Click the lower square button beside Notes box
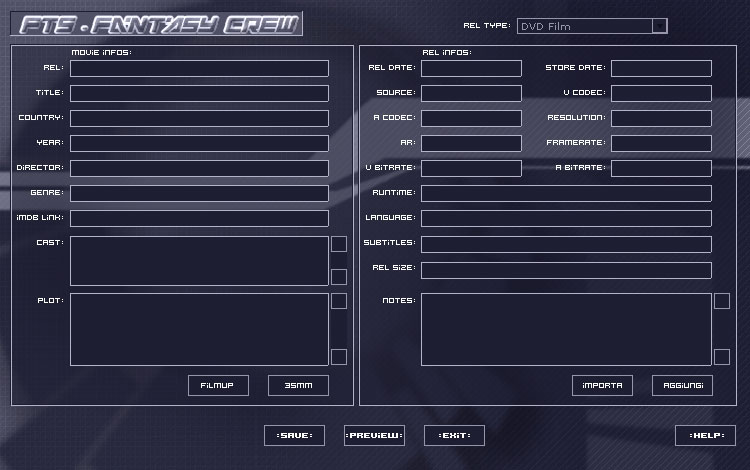The height and width of the screenshot is (470, 750). [x=722, y=357]
